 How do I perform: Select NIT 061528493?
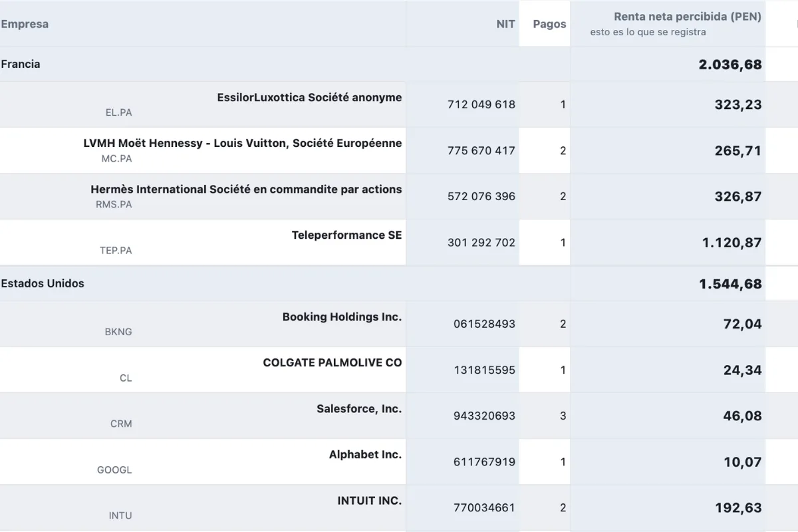[x=485, y=324]
